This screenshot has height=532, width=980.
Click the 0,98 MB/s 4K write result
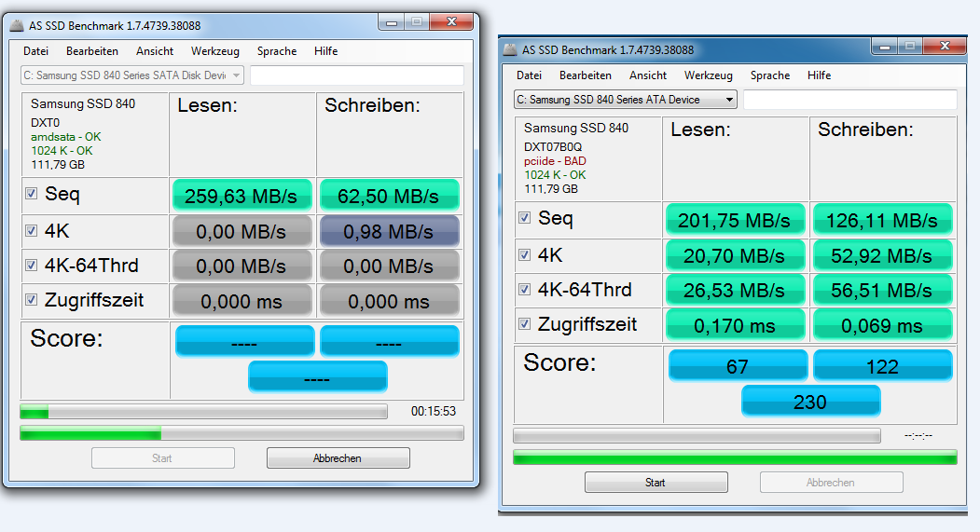pos(390,232)
